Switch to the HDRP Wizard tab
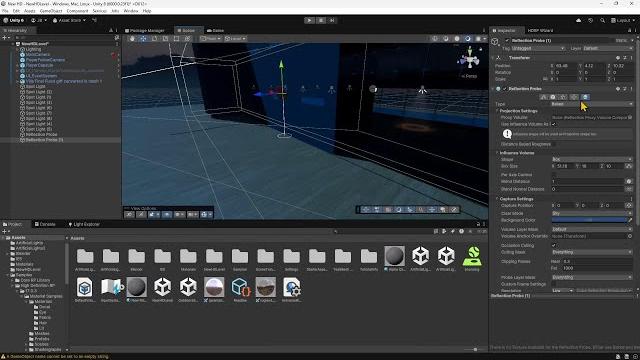This screenshot has height=360, width=640. point(540,31)
